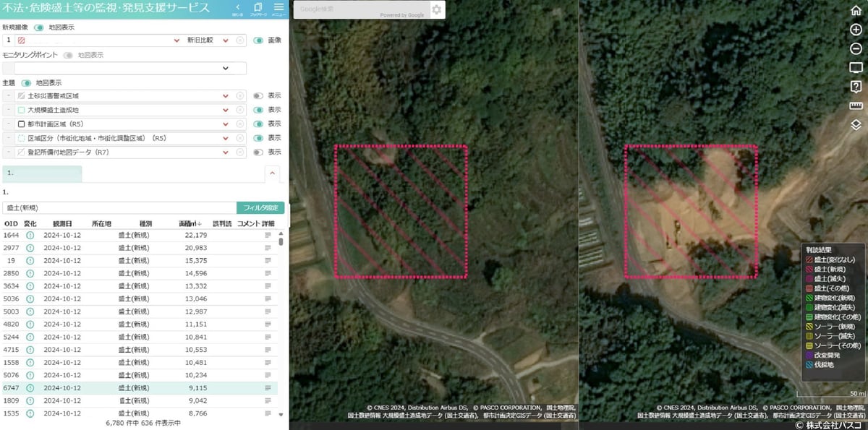Toggle the 新規撮像 地図表示 switch
Viewport: 868px width, 430px height.
point(38,27)
